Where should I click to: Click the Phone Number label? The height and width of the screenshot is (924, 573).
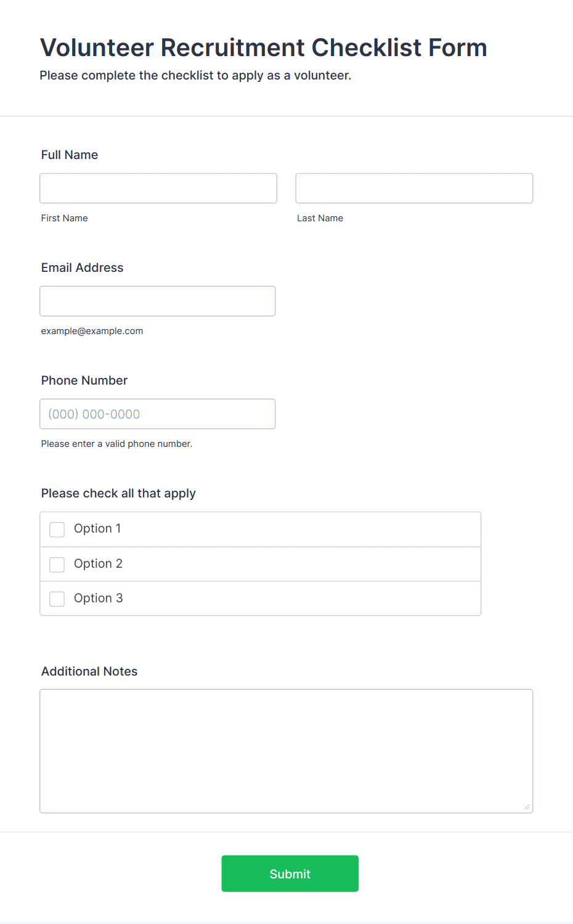point(84,380)
